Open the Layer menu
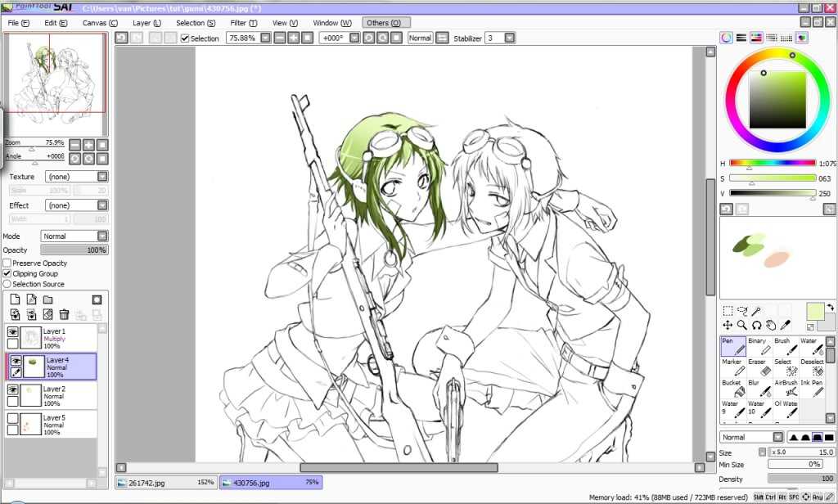Image resolution: width=838 pixels, height=504 pixels. tap(146, 23)
